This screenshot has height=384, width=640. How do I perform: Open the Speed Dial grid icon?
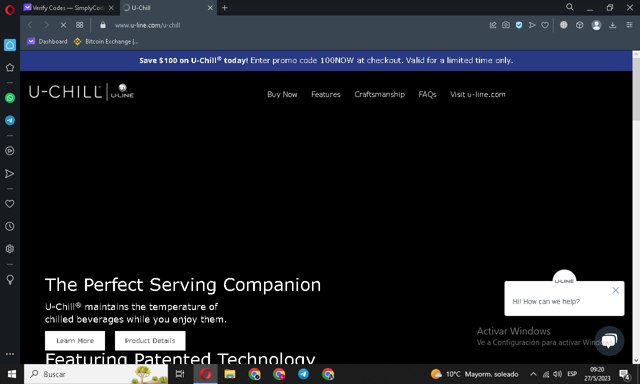80,25
